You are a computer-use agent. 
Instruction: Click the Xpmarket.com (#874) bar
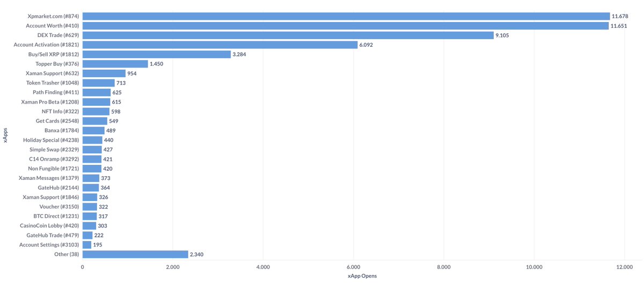pyautogui.click(x=346, y=16)
